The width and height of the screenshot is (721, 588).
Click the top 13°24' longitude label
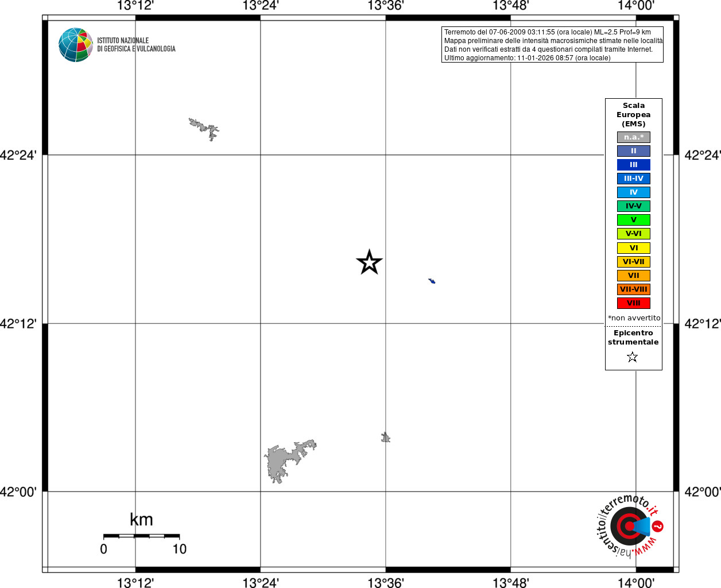[261, 6]
